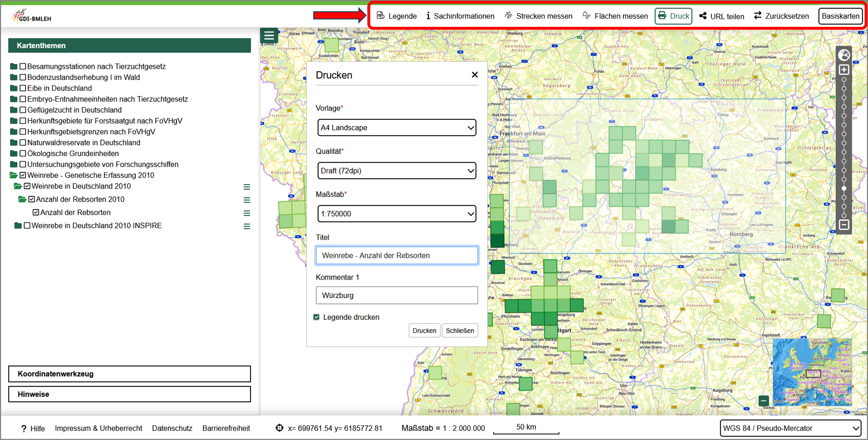Open the Qualität Draft (72dpi) dropdown

[x=397, y=171]
